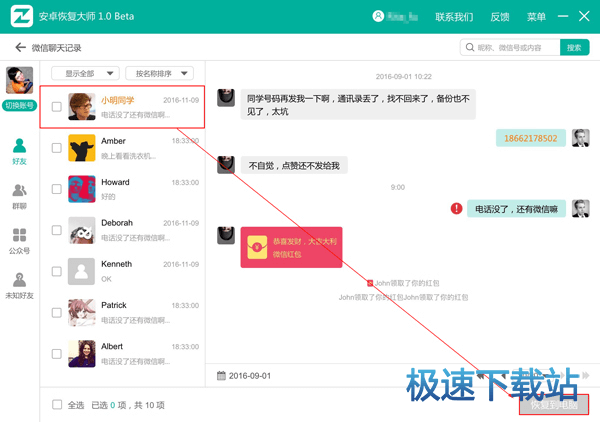Select contact name Deborah

[117, 223]
